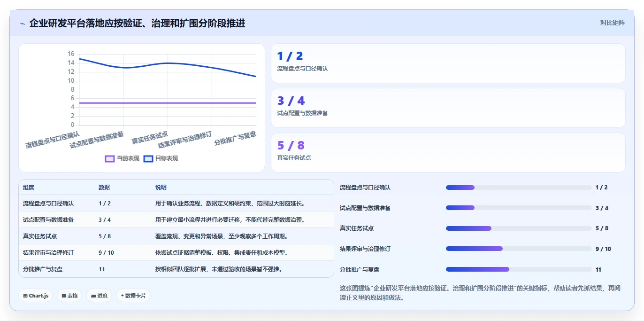Click the chart x-axis label 真实任务试点
Viewport: 644px width, 321px height.
[150, 137]
